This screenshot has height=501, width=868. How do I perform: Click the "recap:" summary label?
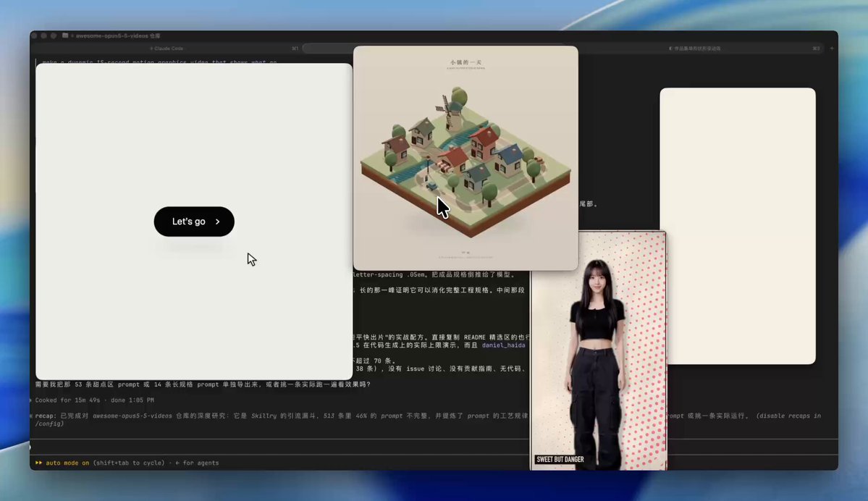point(46,416)
